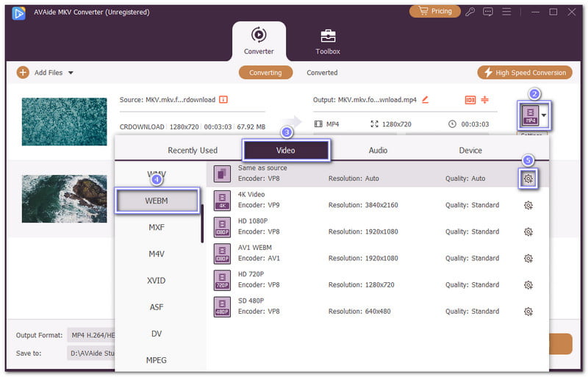Click the red metadata ID icon
The width and height of the screenshot is (588, 377).
470,100
